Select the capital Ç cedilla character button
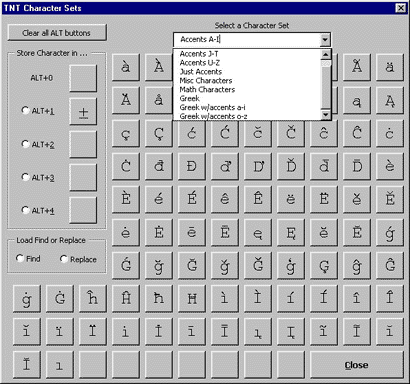 coord(159,133)
